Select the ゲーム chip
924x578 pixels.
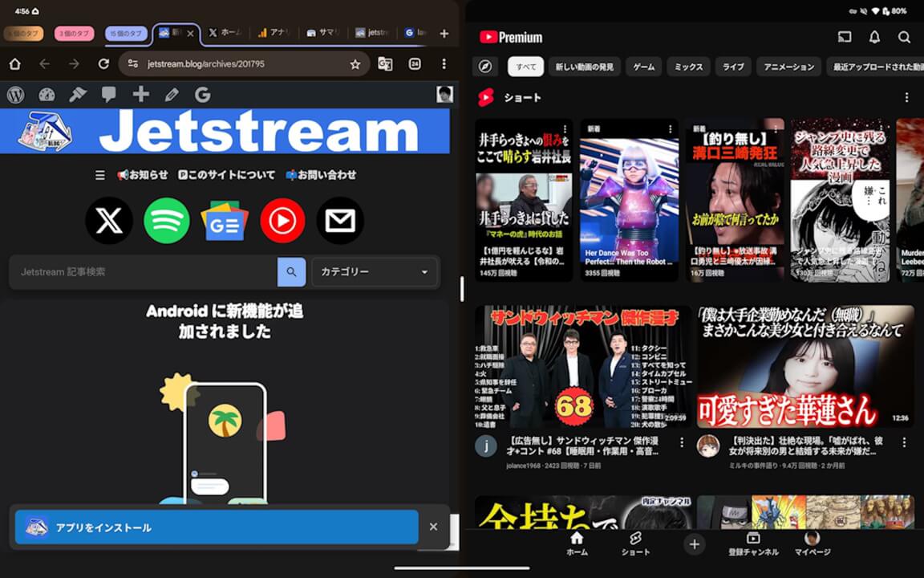[x=643, y=67]
